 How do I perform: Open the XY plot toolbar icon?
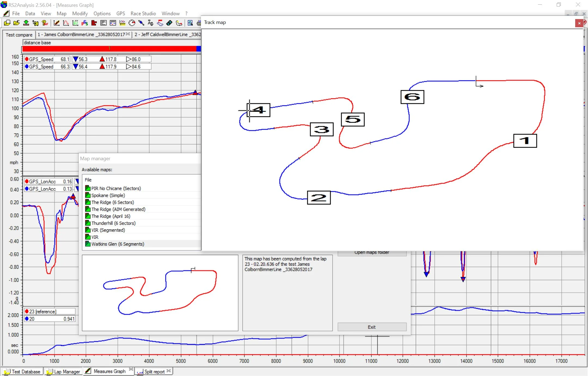tap(75, 23)
